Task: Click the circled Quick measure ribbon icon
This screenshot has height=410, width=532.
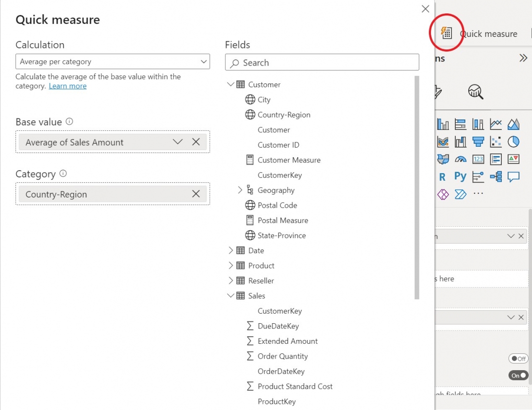Action: [x=446, y=32]
